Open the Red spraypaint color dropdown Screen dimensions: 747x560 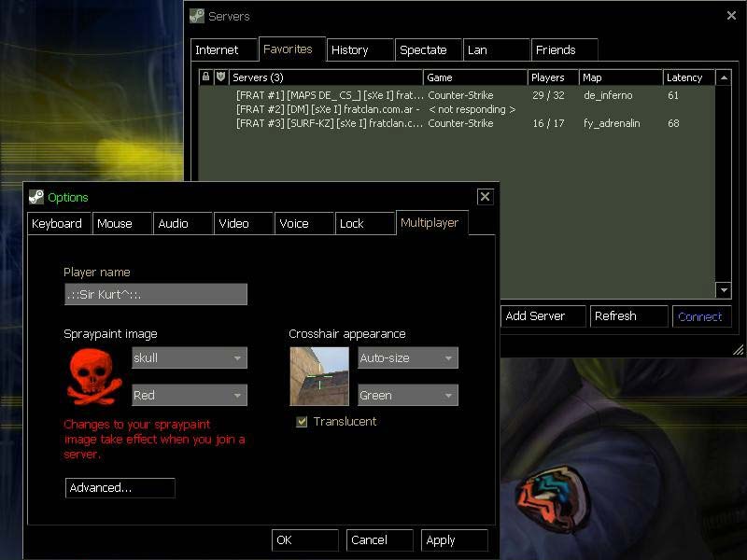(190, 395)
